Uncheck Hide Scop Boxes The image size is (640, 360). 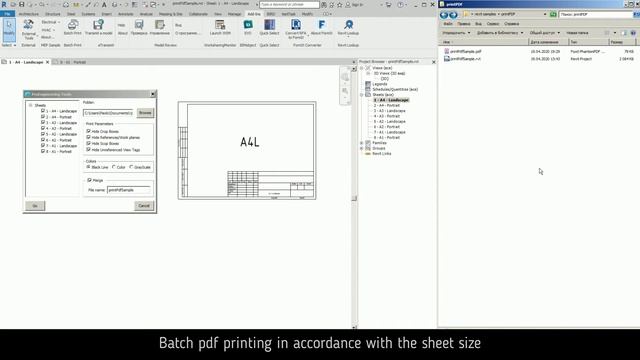pos(89,143)
